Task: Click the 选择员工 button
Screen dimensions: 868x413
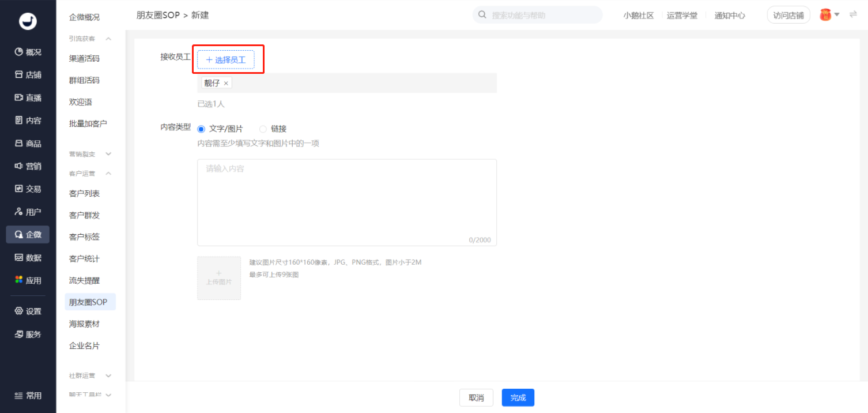Action: tap(226, 59)
